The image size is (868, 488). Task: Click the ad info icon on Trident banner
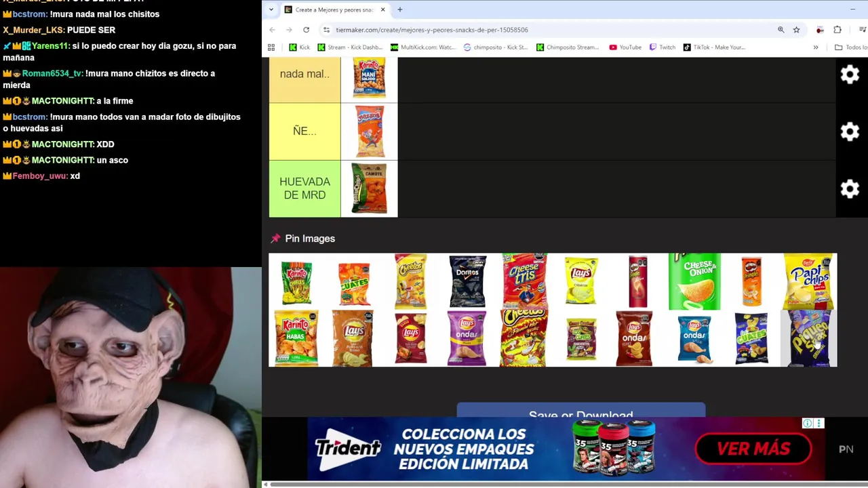pyautogui.click(x=807, y=424)
